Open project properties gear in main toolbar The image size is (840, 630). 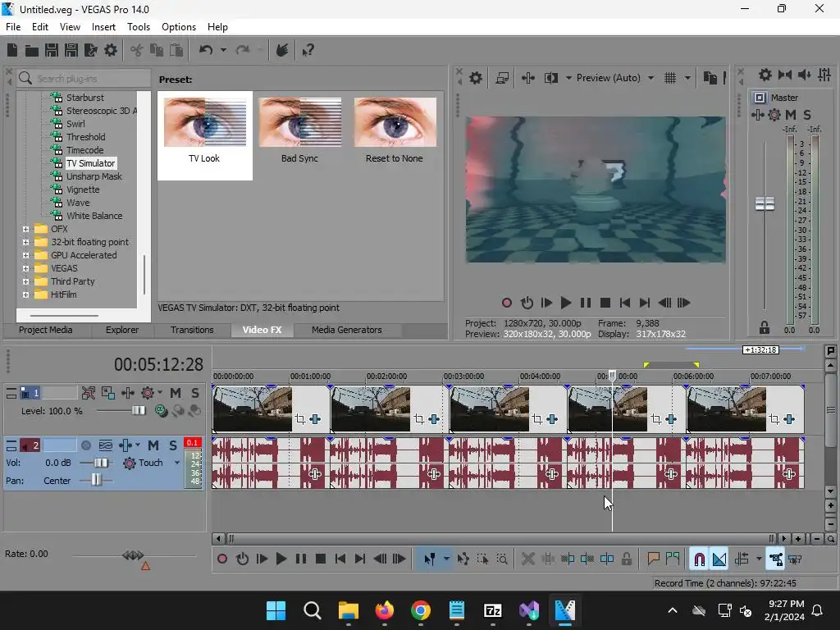point(111,50)
